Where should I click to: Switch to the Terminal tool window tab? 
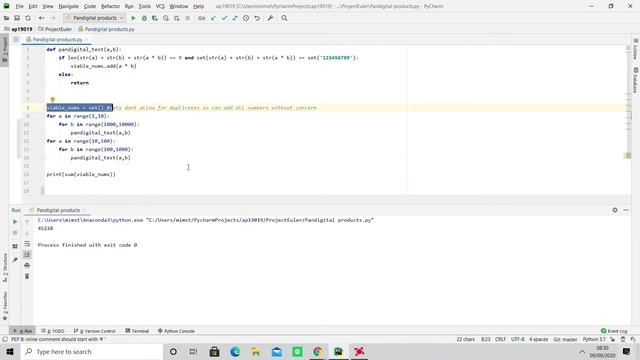(137, 331)
